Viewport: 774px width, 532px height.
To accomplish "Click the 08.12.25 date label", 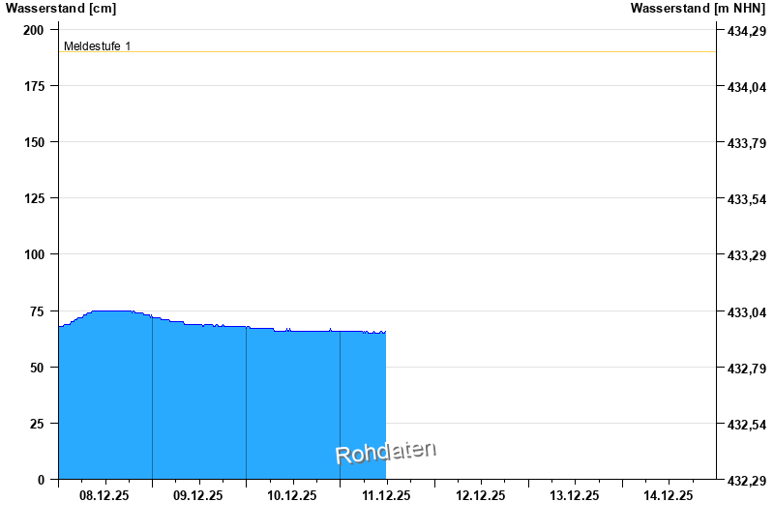I will (104, 495).
